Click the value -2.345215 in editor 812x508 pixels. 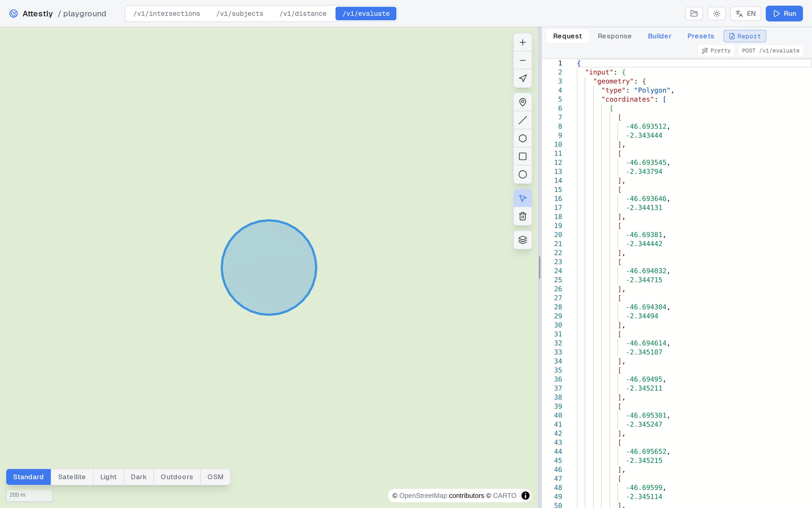[x=644, y=461]
